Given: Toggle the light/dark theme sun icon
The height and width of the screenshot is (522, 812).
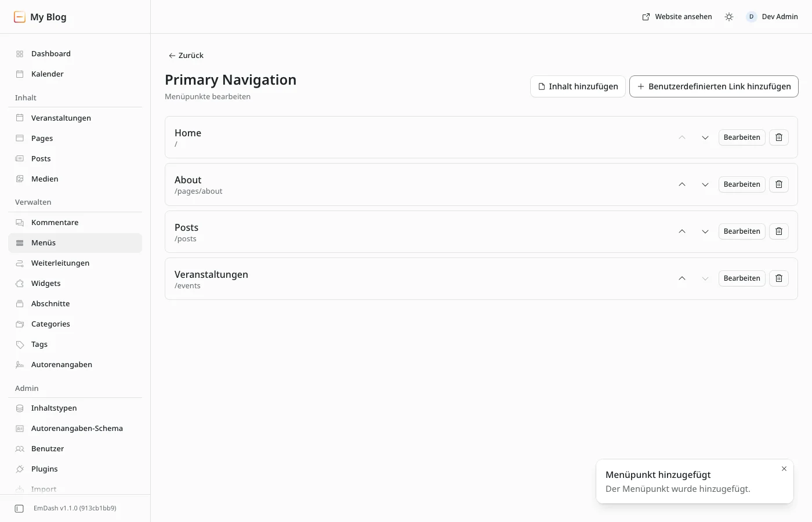Looking at the screenshot, I should tap(729, 17).
